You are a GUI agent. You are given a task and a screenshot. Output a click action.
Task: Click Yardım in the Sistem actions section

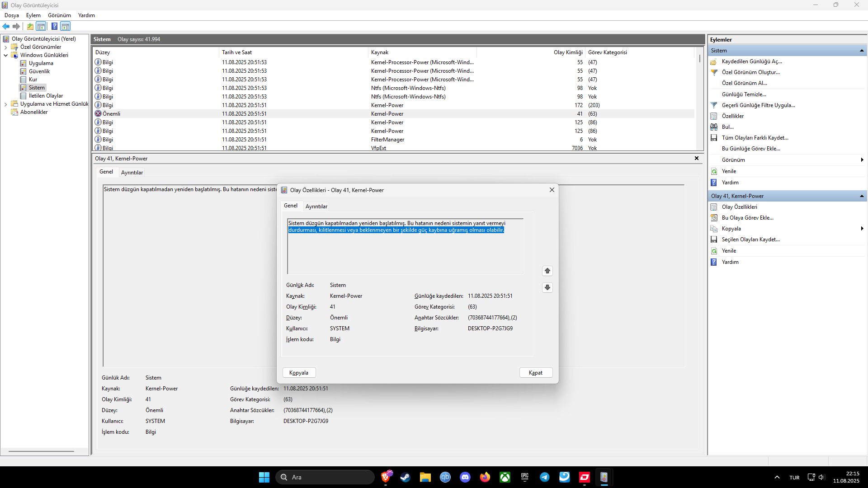pyautogui.click(x=730, y=183)
